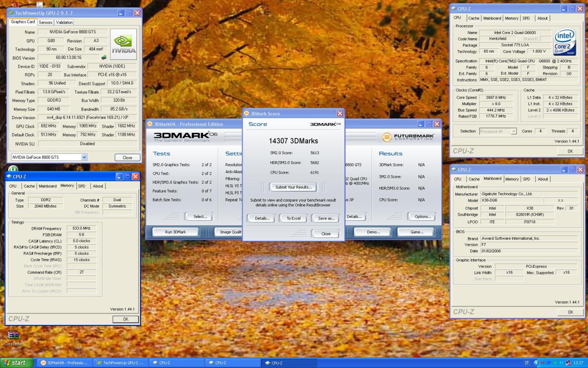
Task: Click the Game button in 3DMark06
Action: pyautogui.click(x=417, y=232)
